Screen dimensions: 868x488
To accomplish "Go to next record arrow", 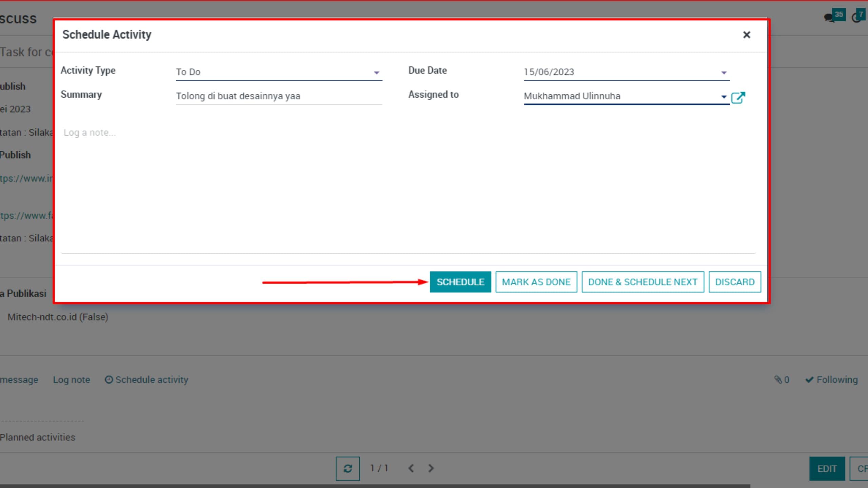I will (431, 468).
